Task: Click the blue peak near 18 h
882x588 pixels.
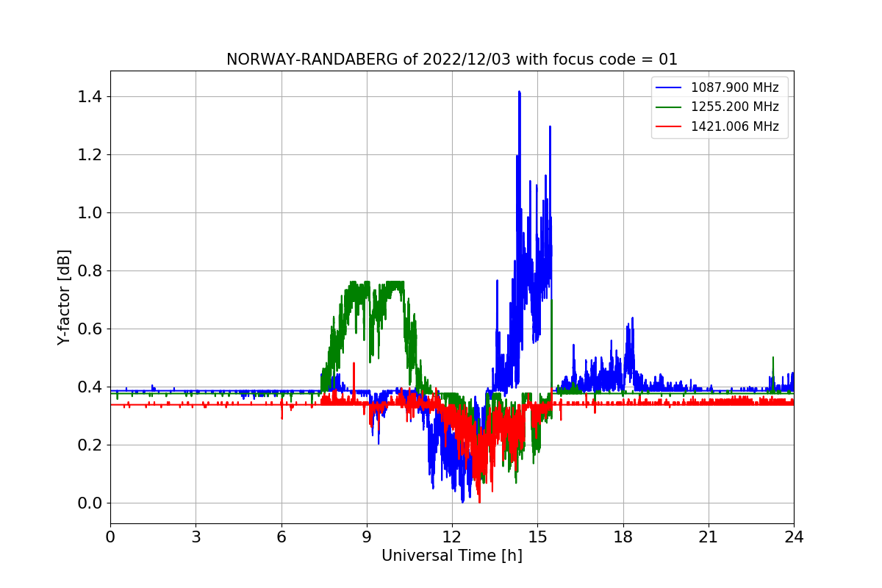Action: click(631, 320)
